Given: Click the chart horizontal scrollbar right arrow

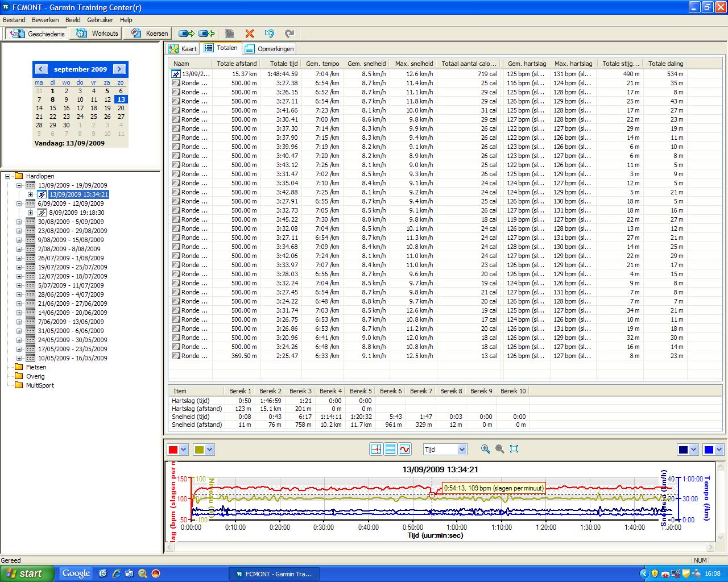Looking at the screenshot, I should click(x=710, y=547).
